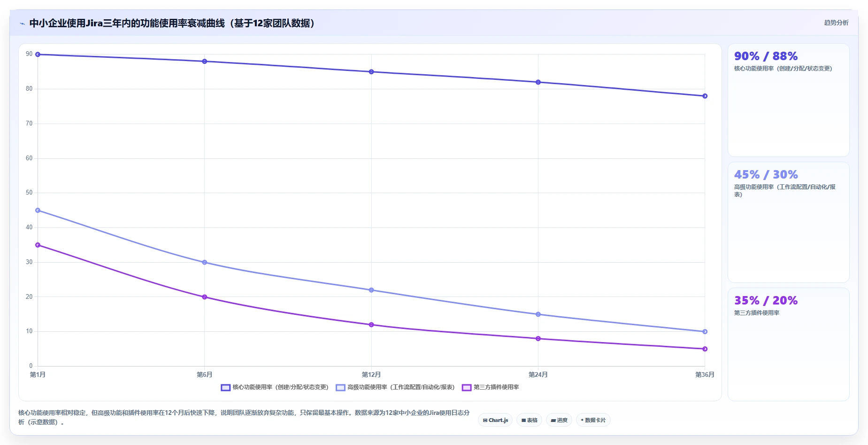Image resolution: width=868 pixels, height=445 pixels.
Task: Select the core usage data point at 第12月
Action: click(371, 72)
